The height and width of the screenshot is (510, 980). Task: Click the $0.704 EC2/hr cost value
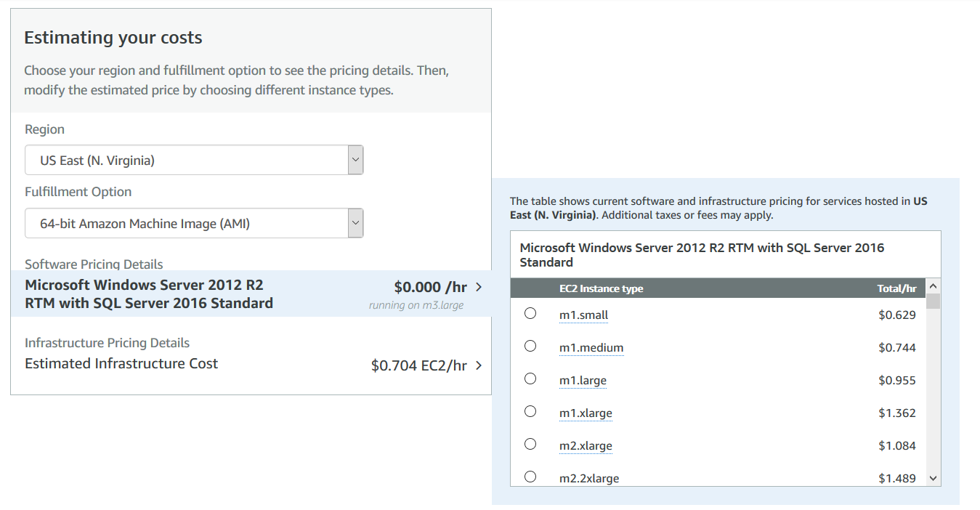point(419,365)
